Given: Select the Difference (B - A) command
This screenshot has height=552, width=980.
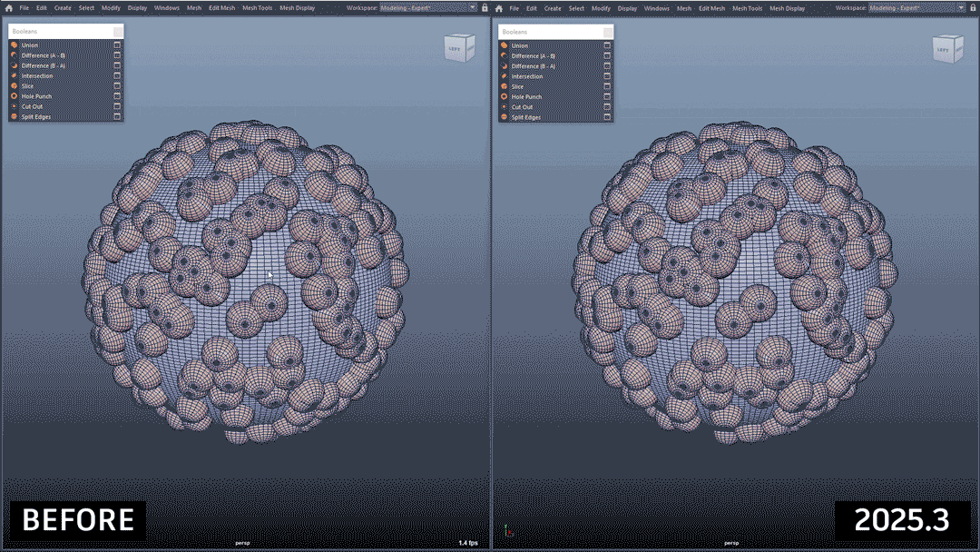Looking at the screenshot, I should (x=45, y=65).
